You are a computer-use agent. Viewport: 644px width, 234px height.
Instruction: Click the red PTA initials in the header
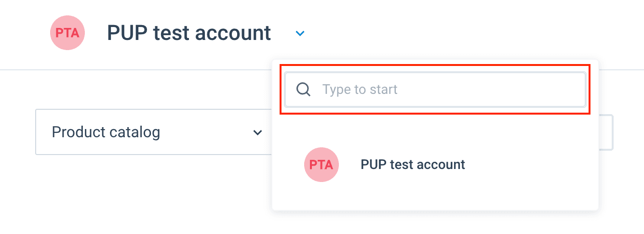[67, 33]
